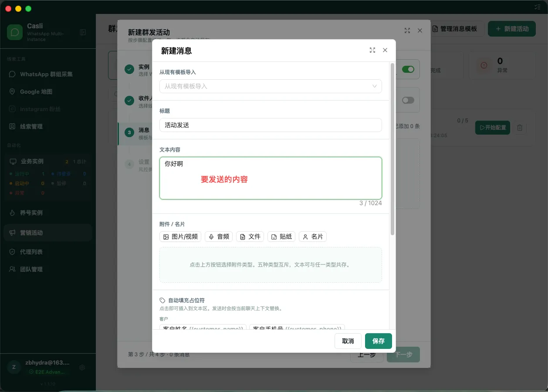Image resolution: width=548 pixels, height=392 pixels.
Task: Click the checklist icon in the title bar
Action: (x=538, y=7)
